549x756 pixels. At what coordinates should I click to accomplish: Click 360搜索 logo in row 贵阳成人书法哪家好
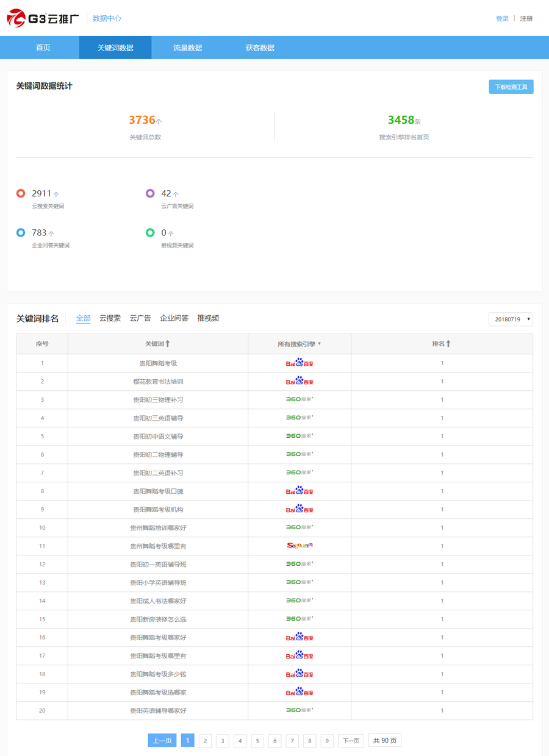coord(300,601)
